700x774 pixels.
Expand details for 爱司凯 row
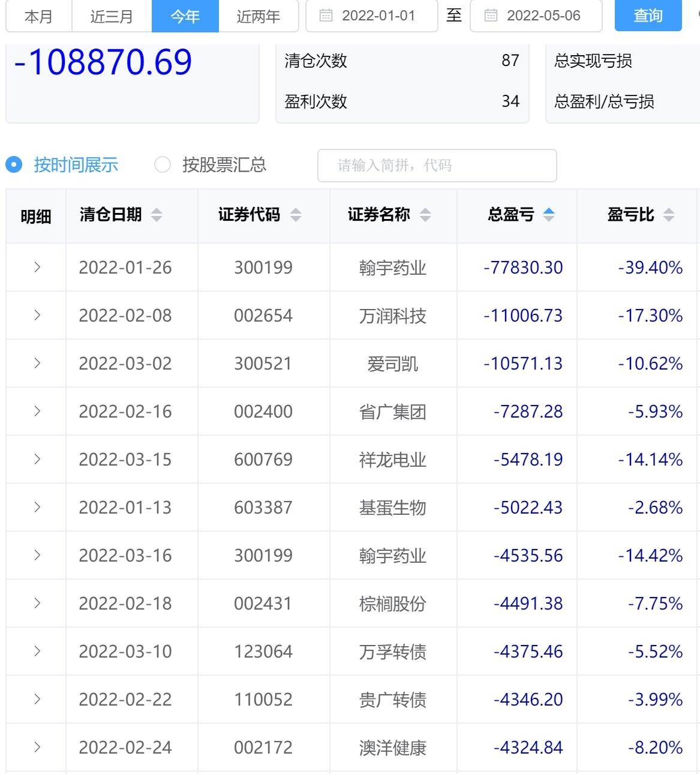coord(37,363)
